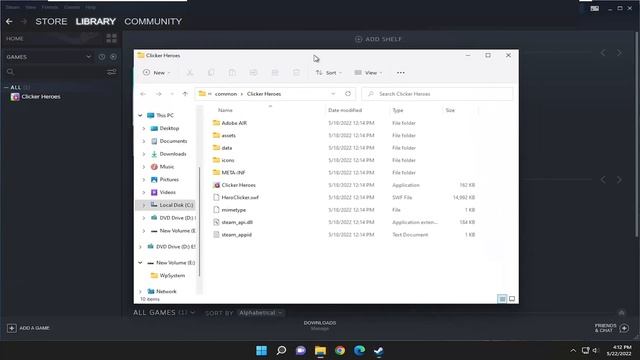640x360 pixels.
Task: Click Explorer's up-directory arrow
Action: 185,94
